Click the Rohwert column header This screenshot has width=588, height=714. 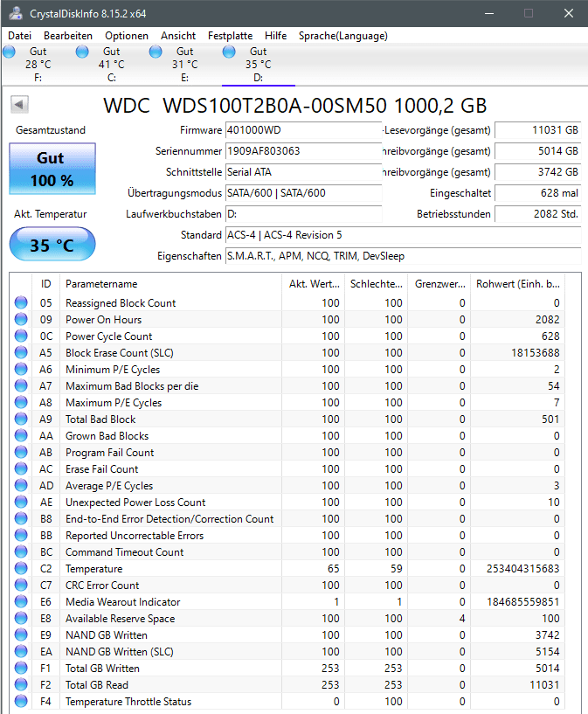click(518, 284)
